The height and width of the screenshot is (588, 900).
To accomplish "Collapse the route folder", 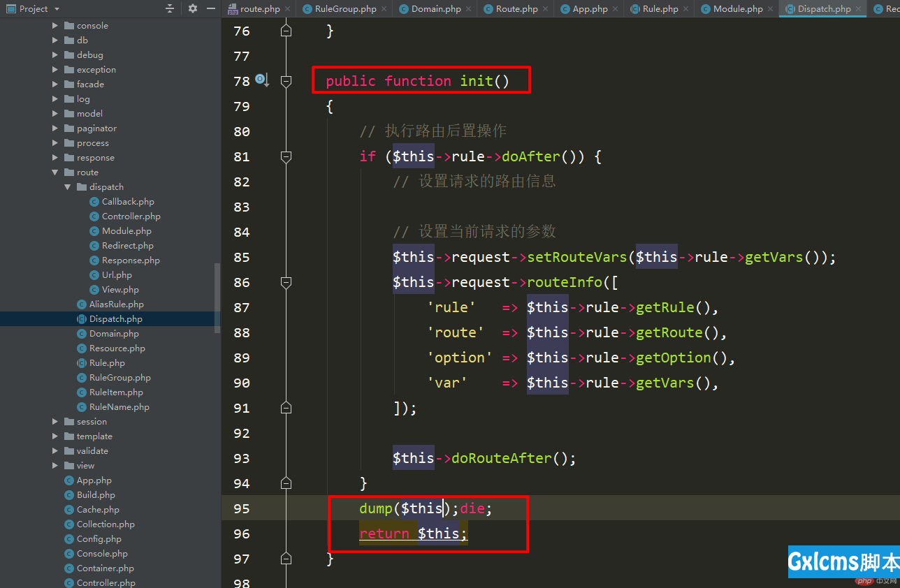I will [55, 172].
